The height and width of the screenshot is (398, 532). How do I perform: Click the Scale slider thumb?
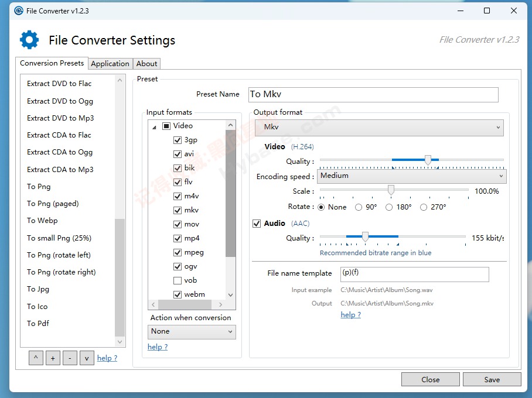(391, 190)
